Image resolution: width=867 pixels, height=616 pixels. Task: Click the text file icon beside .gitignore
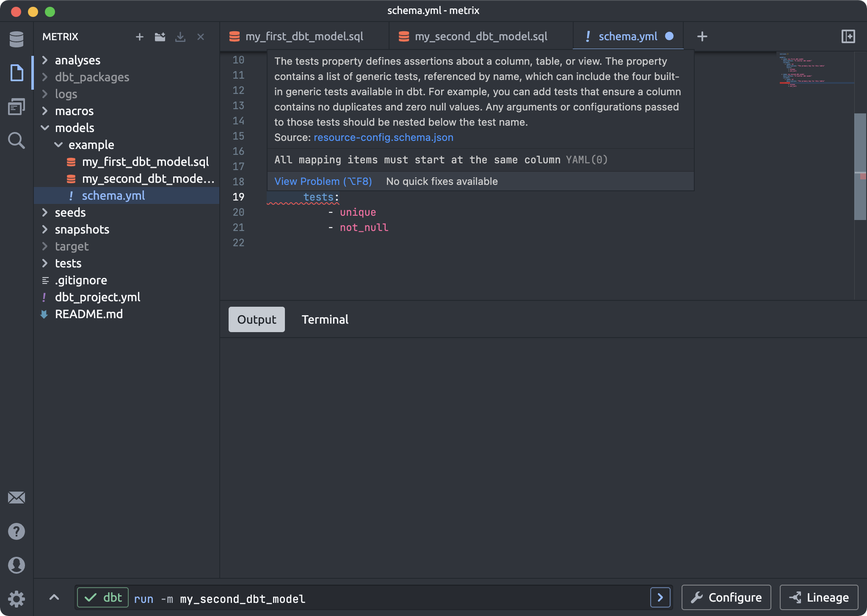pos(45,280)
